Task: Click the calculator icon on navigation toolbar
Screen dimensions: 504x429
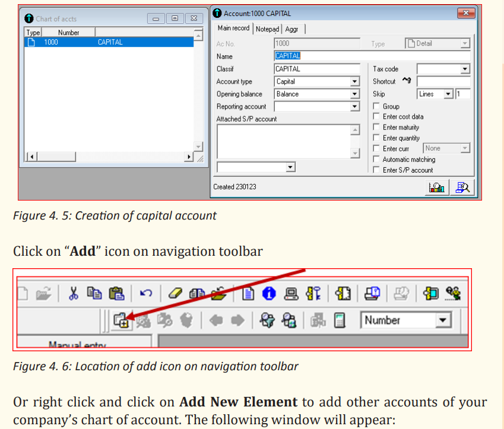Action: 340,320
